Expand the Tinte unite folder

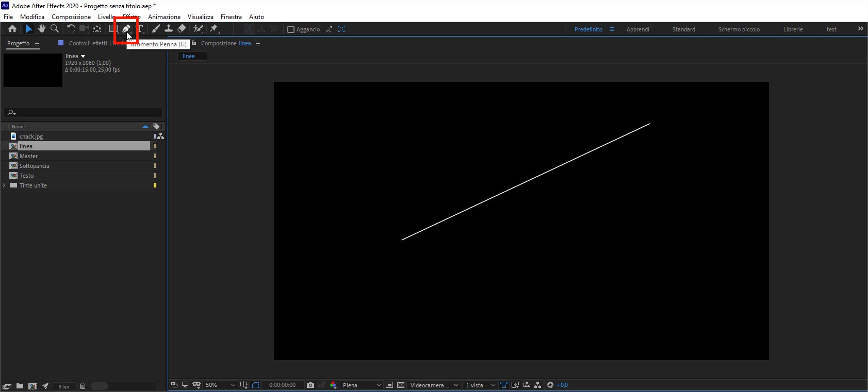5,185
